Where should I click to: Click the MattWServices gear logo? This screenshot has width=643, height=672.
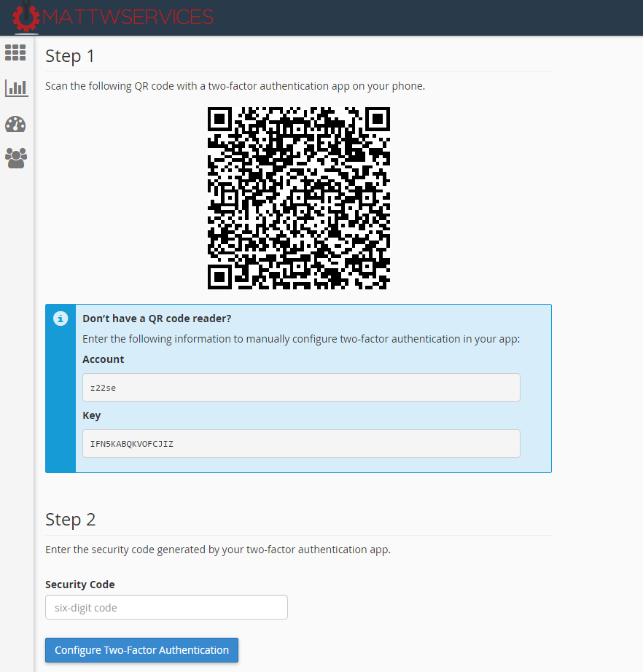(x=26, y=17)
